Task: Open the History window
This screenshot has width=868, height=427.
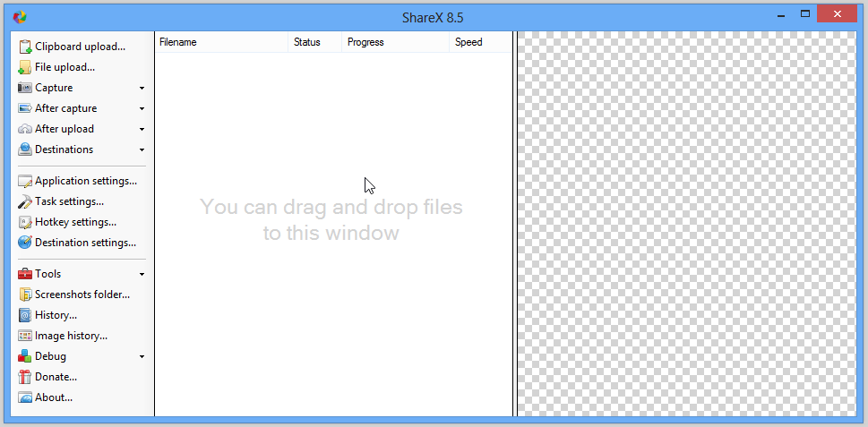Action: point(56,315)
